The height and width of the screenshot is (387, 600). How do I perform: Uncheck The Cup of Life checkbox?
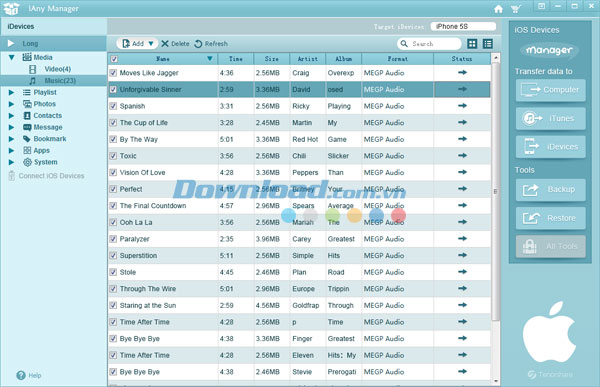click(x=113, y=122)
